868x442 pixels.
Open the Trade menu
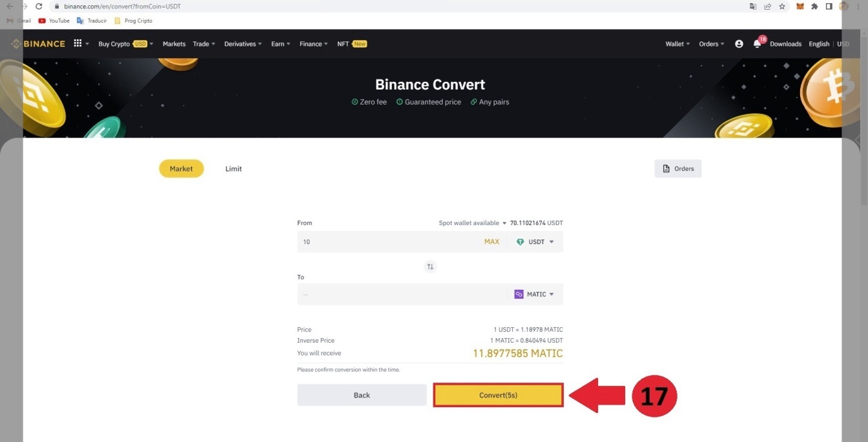[203, 44]
